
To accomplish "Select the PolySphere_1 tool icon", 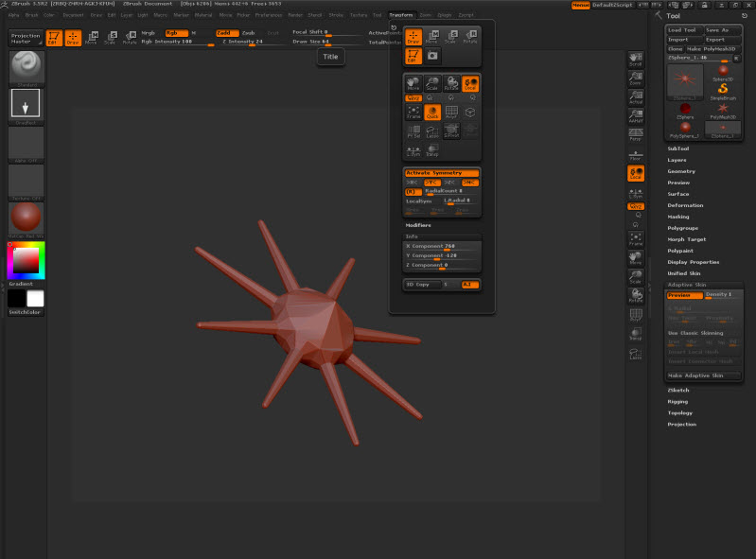I will pos(685,131).
